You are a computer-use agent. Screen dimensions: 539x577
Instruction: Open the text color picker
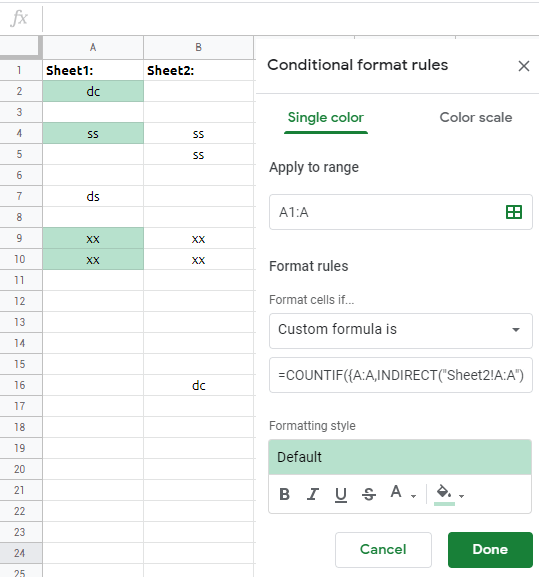(396, 492)
